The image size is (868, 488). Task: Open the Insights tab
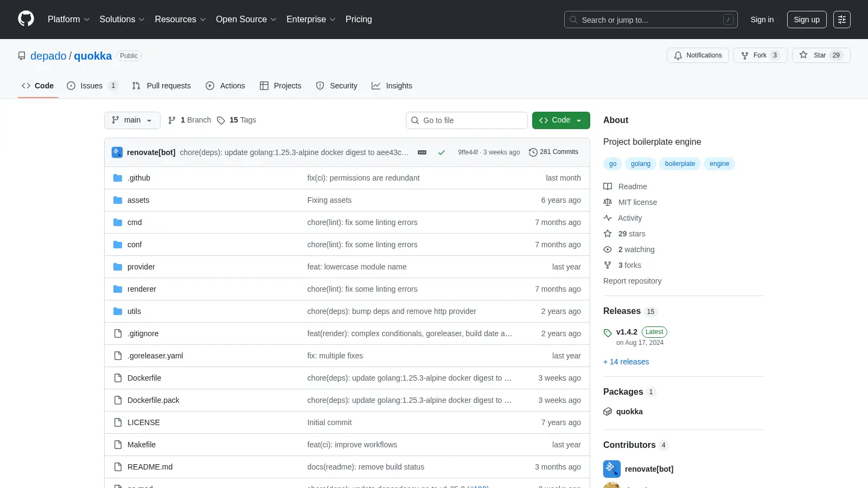pos(392,86)
